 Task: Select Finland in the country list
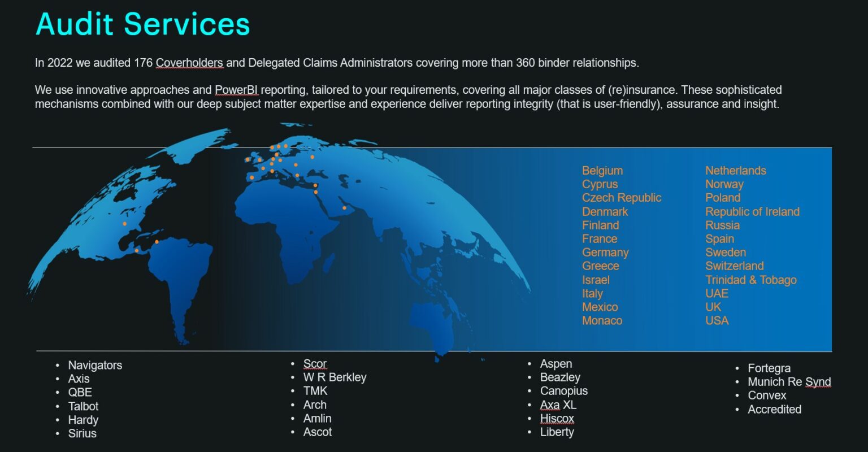click(x=601, y=225)
